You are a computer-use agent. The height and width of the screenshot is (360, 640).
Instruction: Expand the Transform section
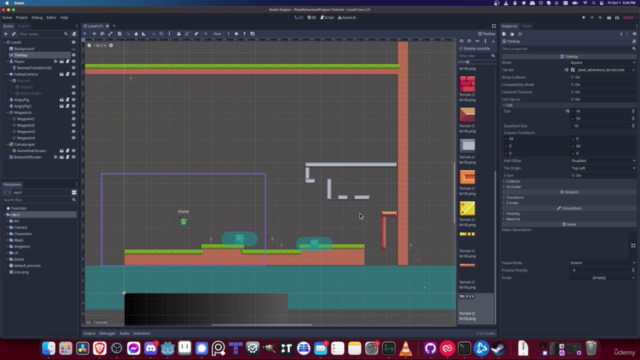click(x=569, y=198)
